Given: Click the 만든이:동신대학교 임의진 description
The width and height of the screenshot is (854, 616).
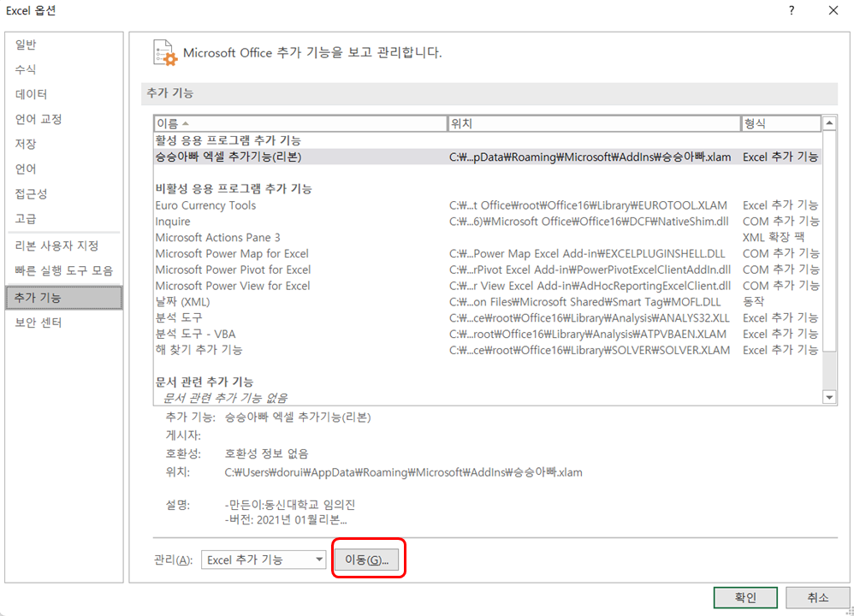Looking at the screenshot, I should (290, 505).
